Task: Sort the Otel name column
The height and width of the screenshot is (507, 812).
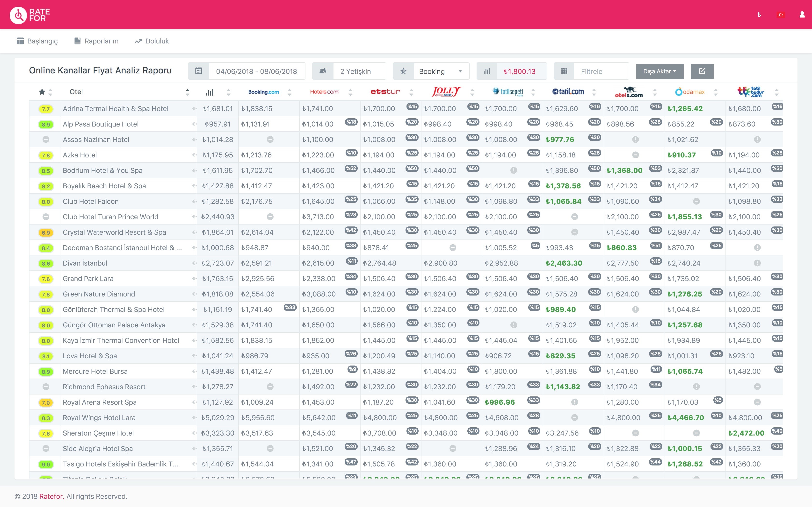Action: point(188,92)
